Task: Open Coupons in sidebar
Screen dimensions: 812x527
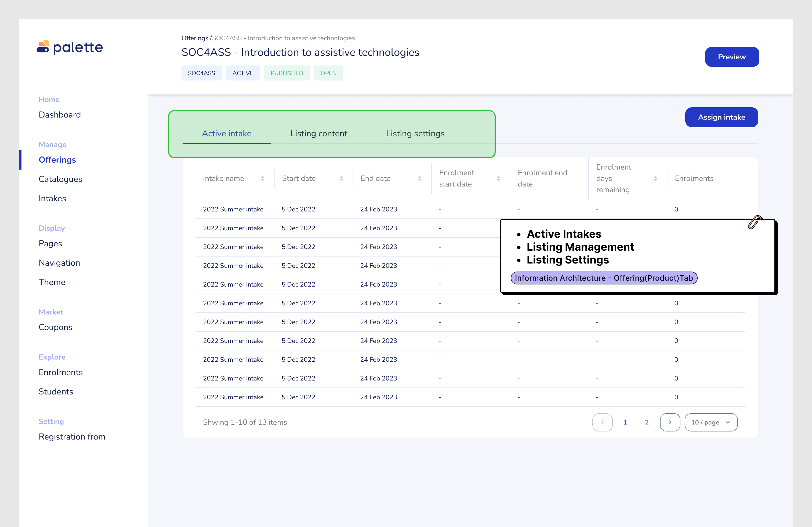Action: tap(56, 328)
